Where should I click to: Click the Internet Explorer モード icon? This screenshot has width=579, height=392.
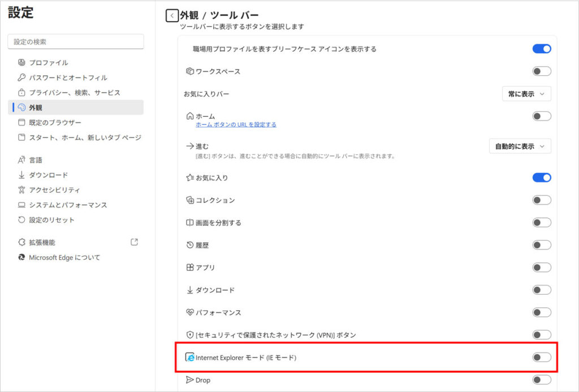pos(191,357)
